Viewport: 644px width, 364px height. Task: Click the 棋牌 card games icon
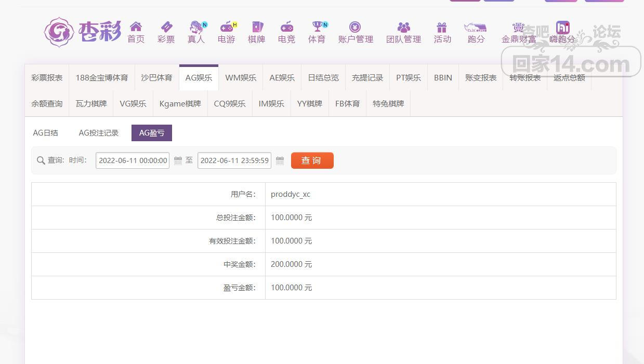click(256, 27)
